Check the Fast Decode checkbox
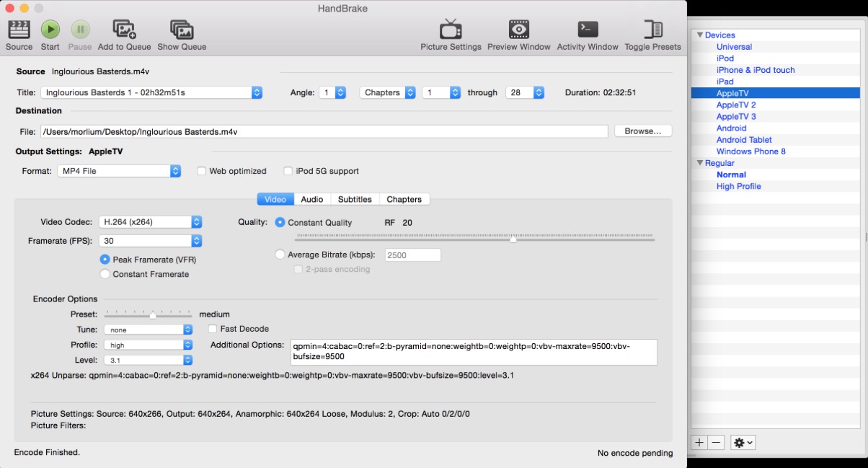Image resolution: width=868 pixels, height=468 pixels. point(213,329)
